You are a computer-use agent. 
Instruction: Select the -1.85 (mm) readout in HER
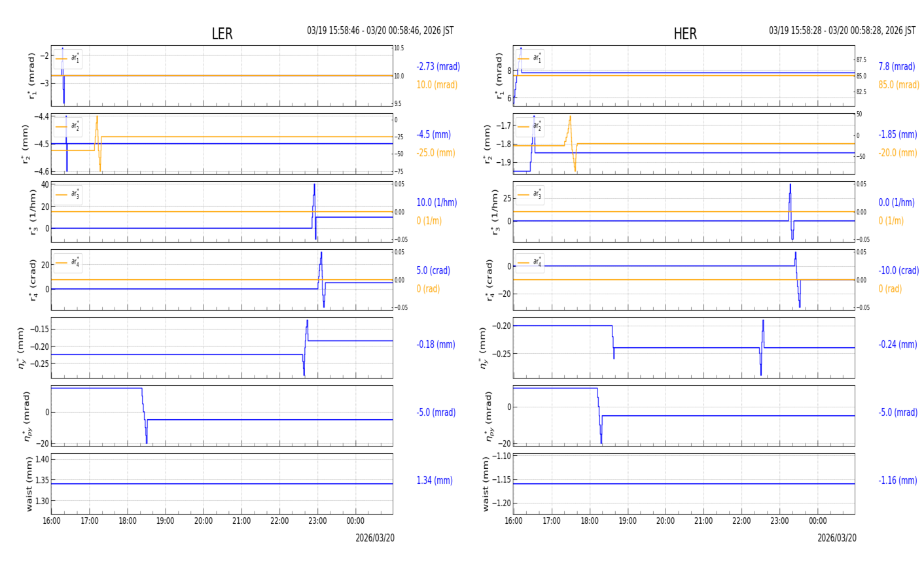(898, 135)
